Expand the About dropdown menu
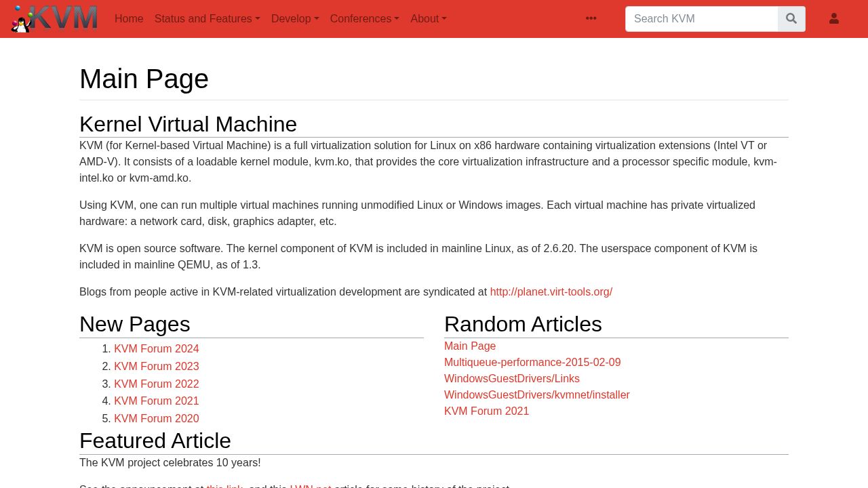 click(429, 19)
